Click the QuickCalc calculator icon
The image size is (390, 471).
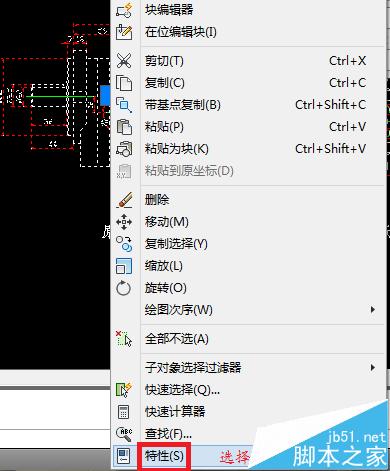click(124, 412)
